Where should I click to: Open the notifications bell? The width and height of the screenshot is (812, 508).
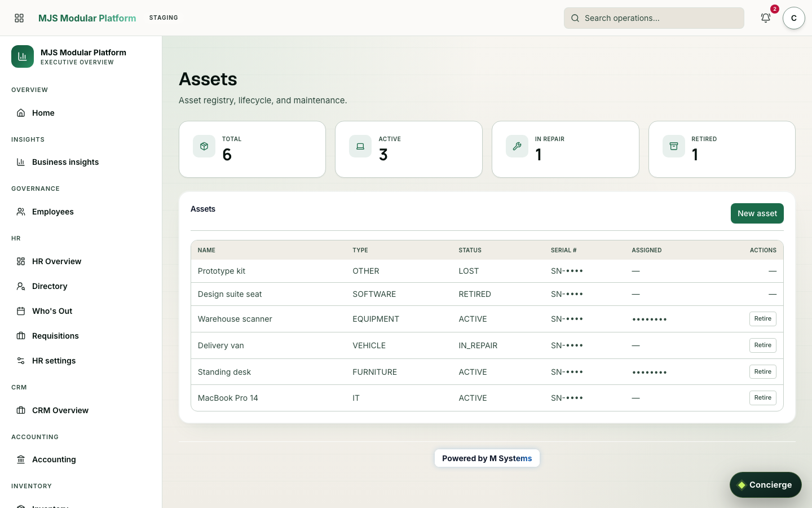click(x=766, y=18)
